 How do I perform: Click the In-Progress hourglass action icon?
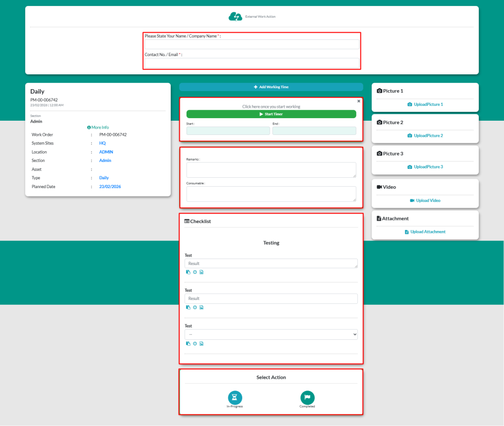(235, 397)
